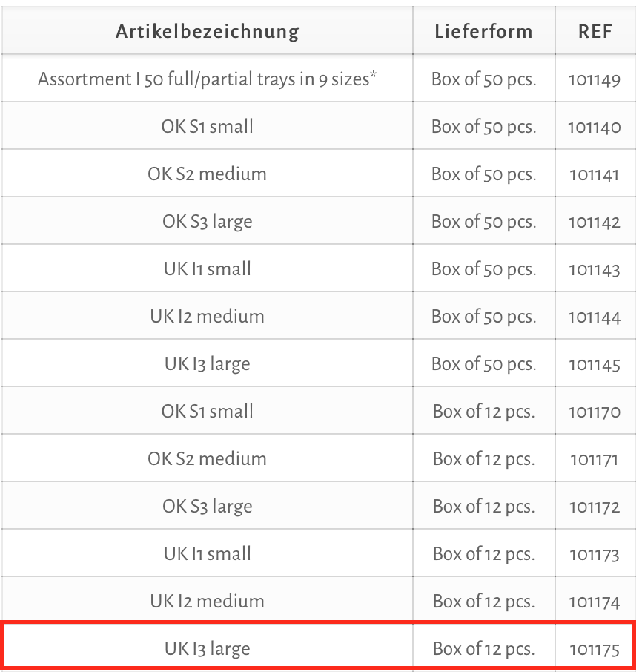Click the REF 101174 cell
The width and height of the screenshot is (642, 672).
click(x=595, y=601)
